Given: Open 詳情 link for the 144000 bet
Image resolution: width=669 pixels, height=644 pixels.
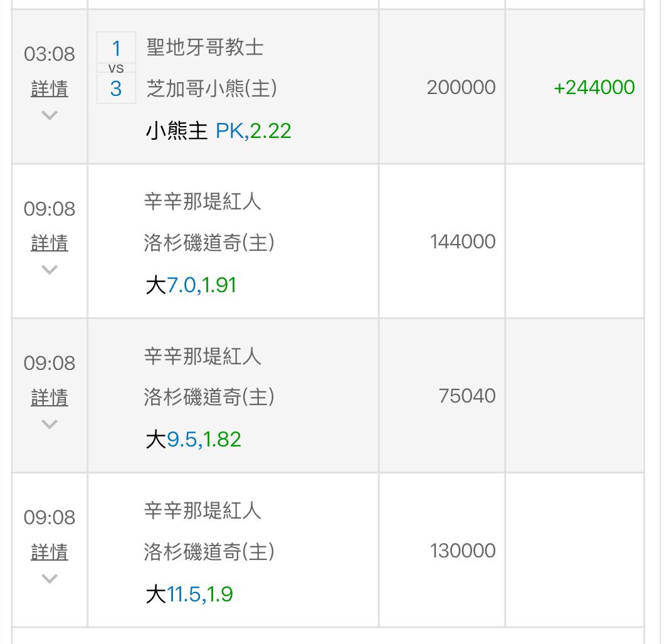Looking at the screenshot, I should [x=50, y=243].
